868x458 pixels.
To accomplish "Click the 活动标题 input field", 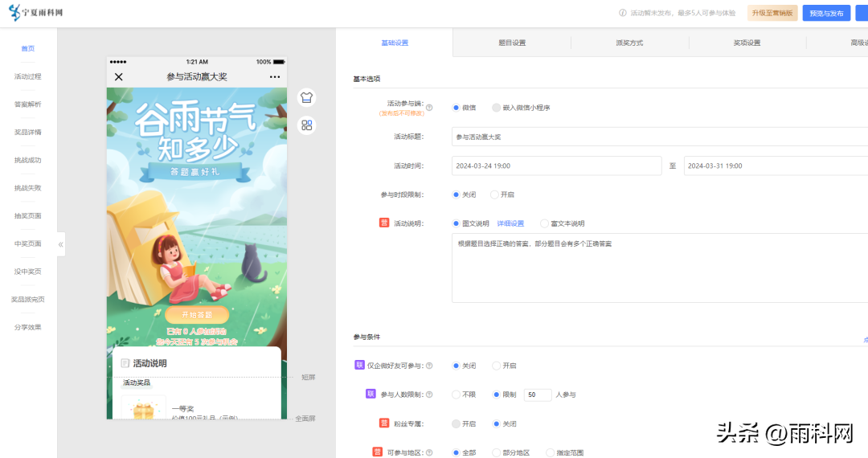I will pos(659,137).
